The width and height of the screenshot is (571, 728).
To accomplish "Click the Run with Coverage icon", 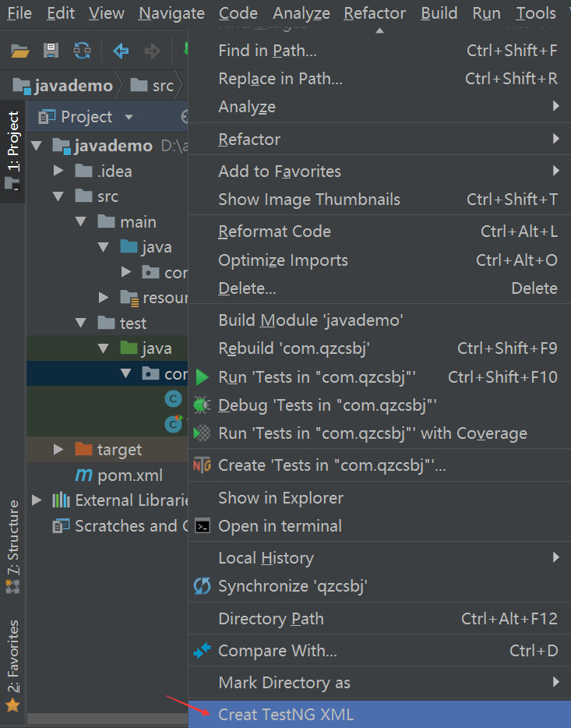I will coord(202,433).
